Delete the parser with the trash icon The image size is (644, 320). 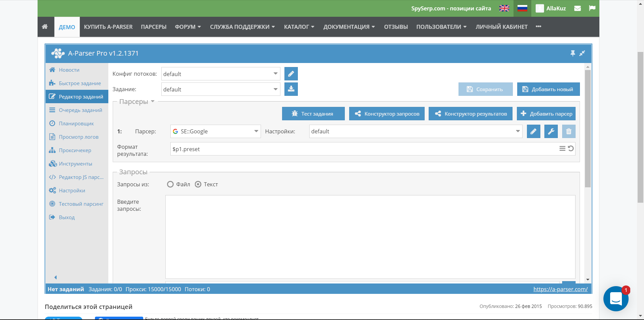pyautogui.click(x=569, y=131)
